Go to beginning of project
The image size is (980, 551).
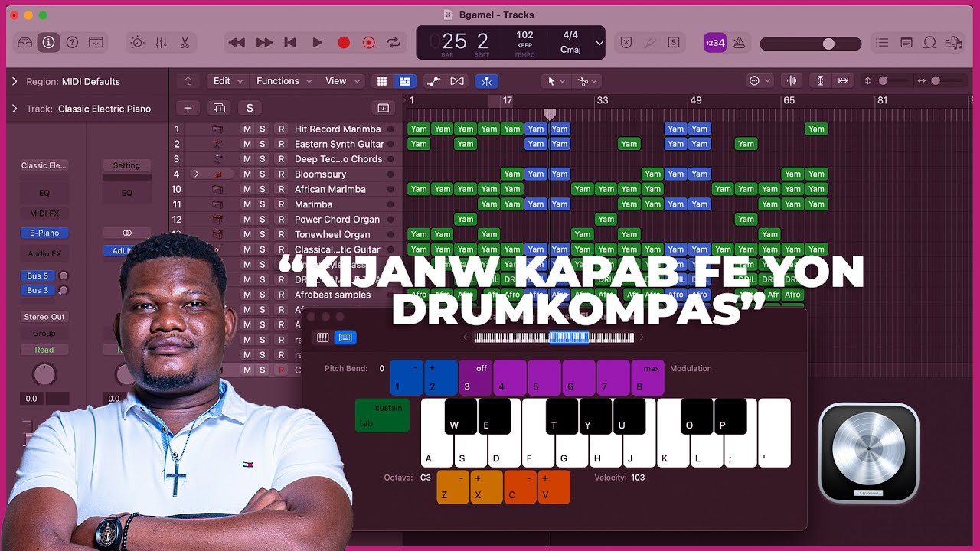pos(290,43)
